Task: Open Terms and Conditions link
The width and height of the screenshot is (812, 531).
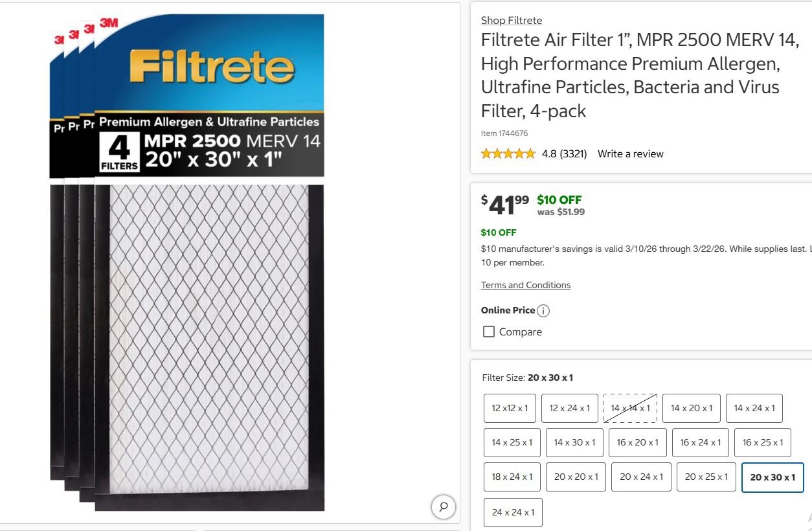Action: tap(525, 285)
